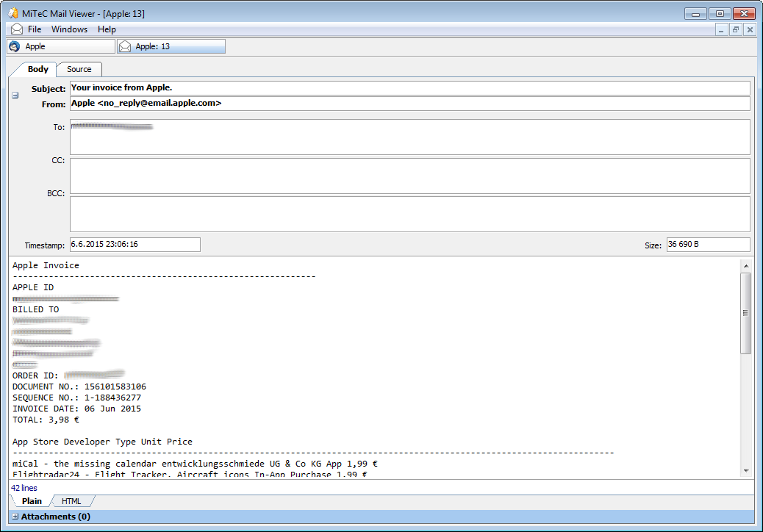Click the 'BILLED TO' line

[35, 310]
